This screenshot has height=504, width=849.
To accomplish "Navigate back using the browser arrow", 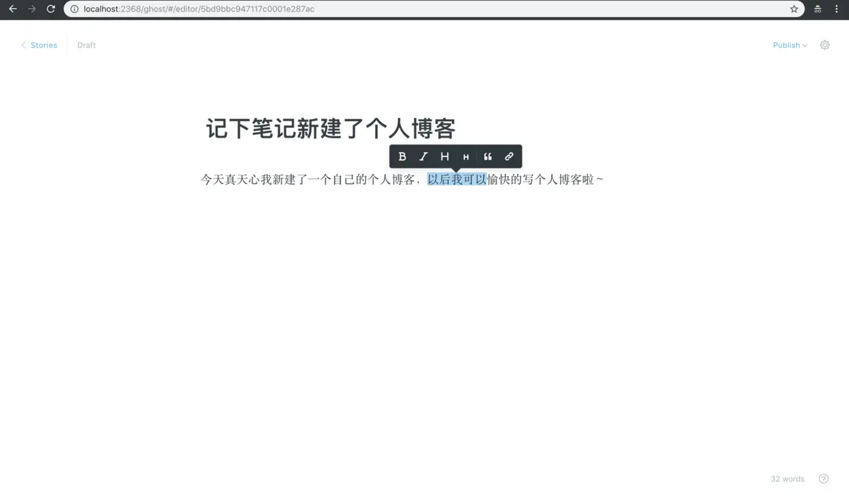I will pos(12,9).
